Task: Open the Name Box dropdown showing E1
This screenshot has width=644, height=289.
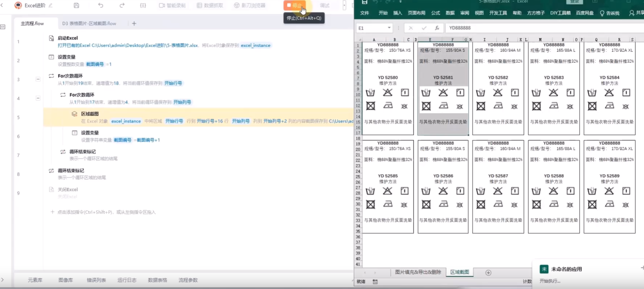Action: coord(389,28)
